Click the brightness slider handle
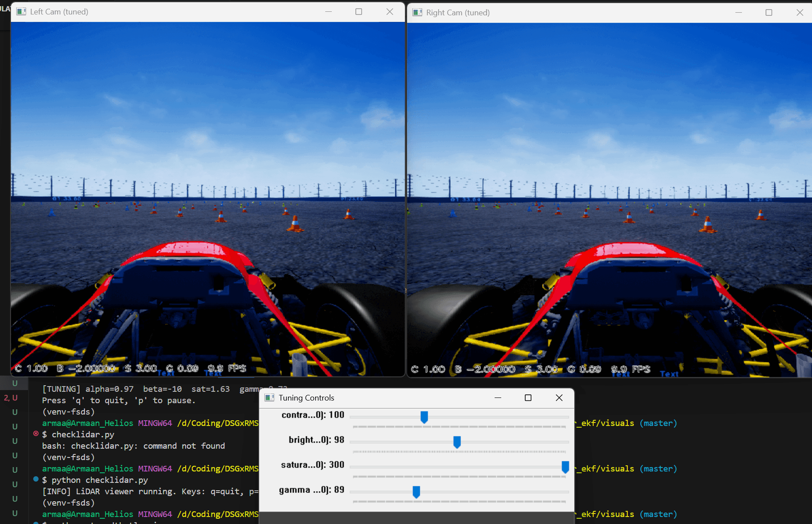 [x=457, y=442]
